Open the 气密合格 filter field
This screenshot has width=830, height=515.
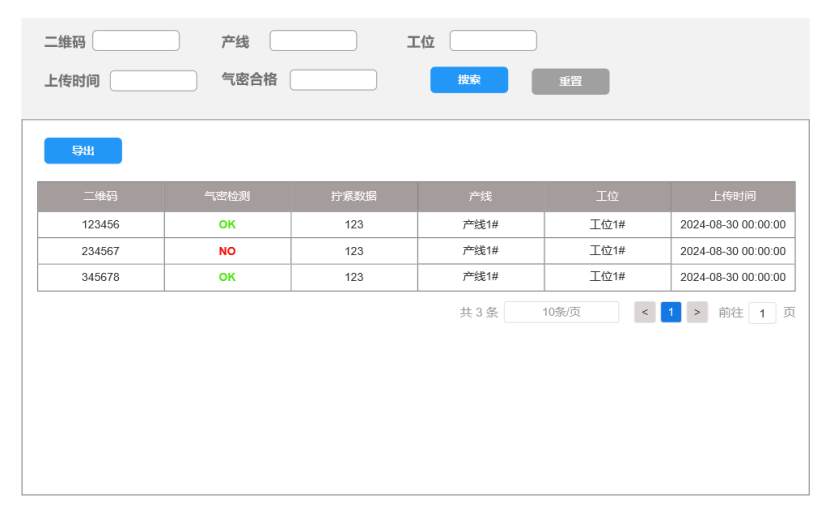click(333, 80)
